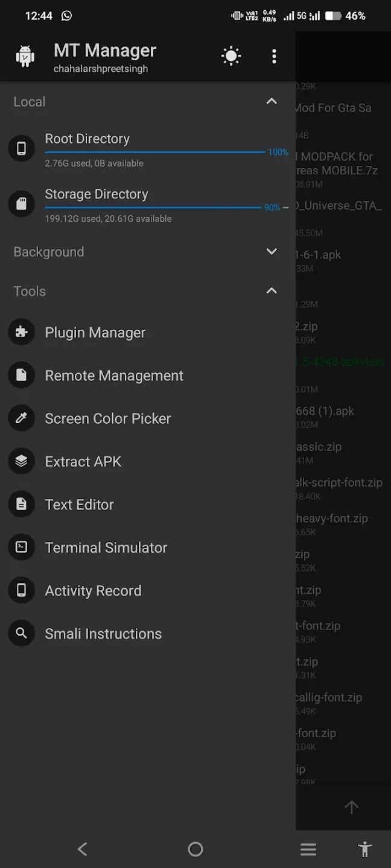
Task: Tap the MT Manager android logo
Action: click(25, 57)
